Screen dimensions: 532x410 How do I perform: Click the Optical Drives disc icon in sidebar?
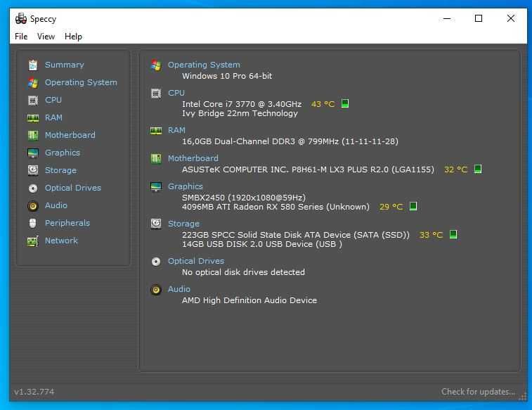[x=33, y=188]
